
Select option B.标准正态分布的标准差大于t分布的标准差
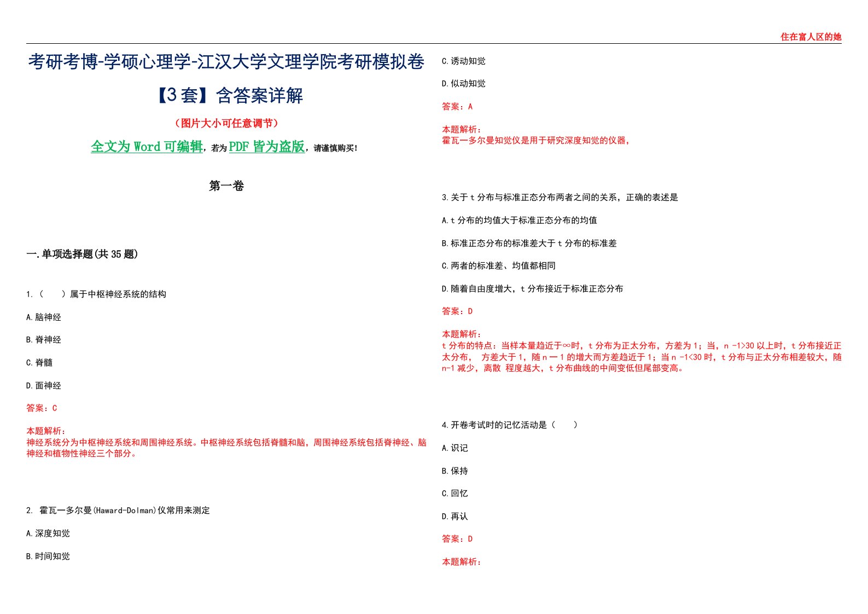pos(529,244)
